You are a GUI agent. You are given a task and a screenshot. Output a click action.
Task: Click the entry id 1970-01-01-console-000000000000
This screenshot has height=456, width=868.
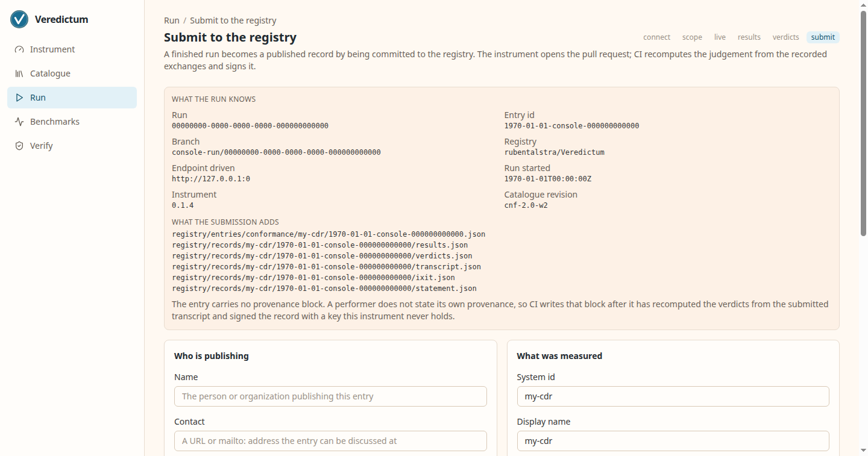tap(571, 126)
